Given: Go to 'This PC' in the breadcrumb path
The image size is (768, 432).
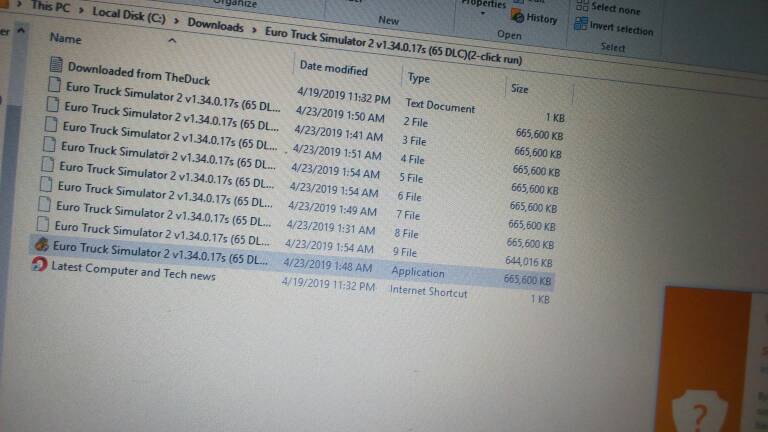Looking at the screenshot, I should pos(51,7).
